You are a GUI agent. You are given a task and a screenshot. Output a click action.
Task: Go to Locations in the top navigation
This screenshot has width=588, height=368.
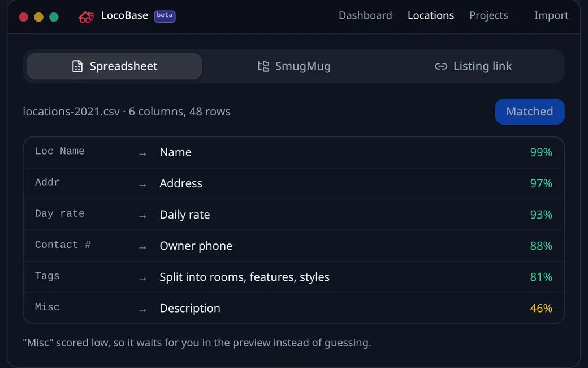click(x=431, y=15)
